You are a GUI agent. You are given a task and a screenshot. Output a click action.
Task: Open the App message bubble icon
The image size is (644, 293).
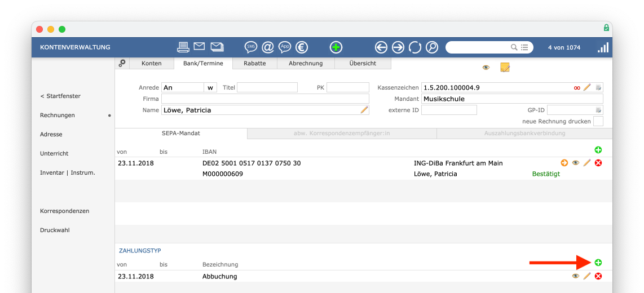[x=285, y=47]
